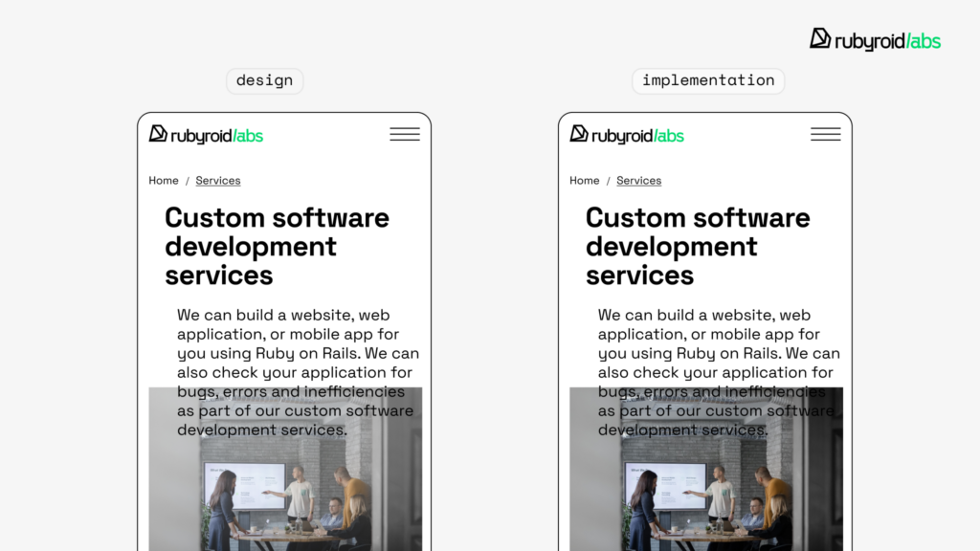Click the Rubyroid Labs logo in implementation mockup header
Image resolution: width=980 pixels, height=551 pixels.
[627, 135]
